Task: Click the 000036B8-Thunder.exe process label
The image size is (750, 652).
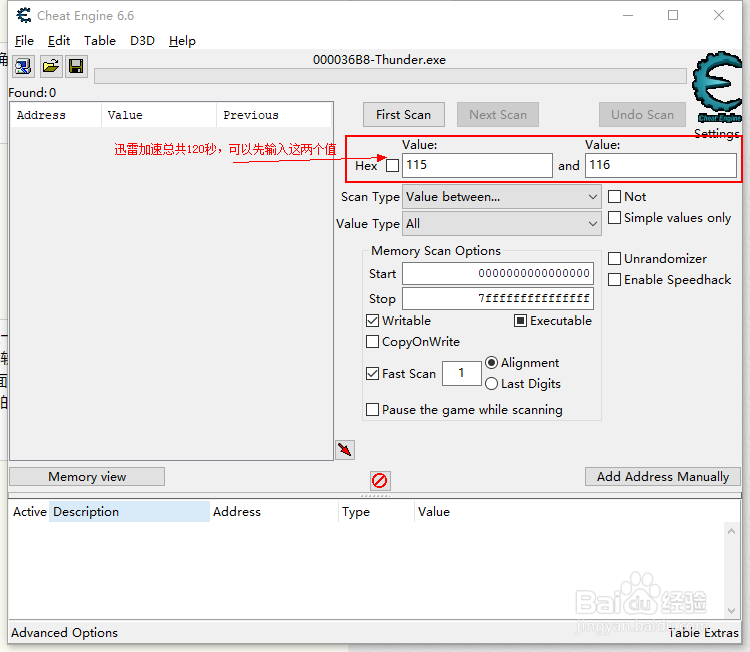Action: [x=379, y=60]
